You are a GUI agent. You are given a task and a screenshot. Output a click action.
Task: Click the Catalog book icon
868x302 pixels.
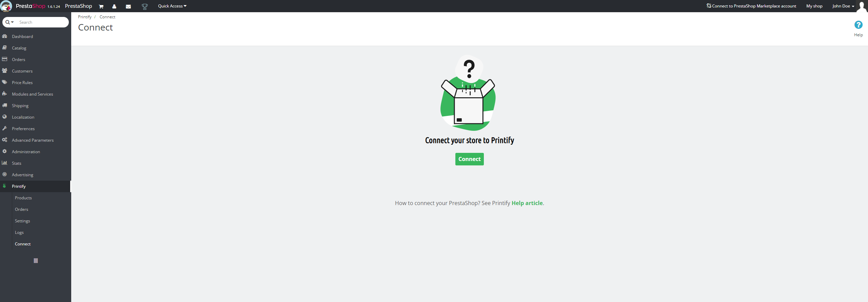pos(5,48)
